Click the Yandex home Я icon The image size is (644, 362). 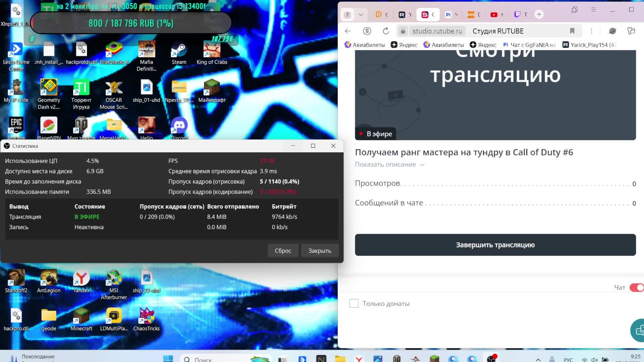pos(367,31)
